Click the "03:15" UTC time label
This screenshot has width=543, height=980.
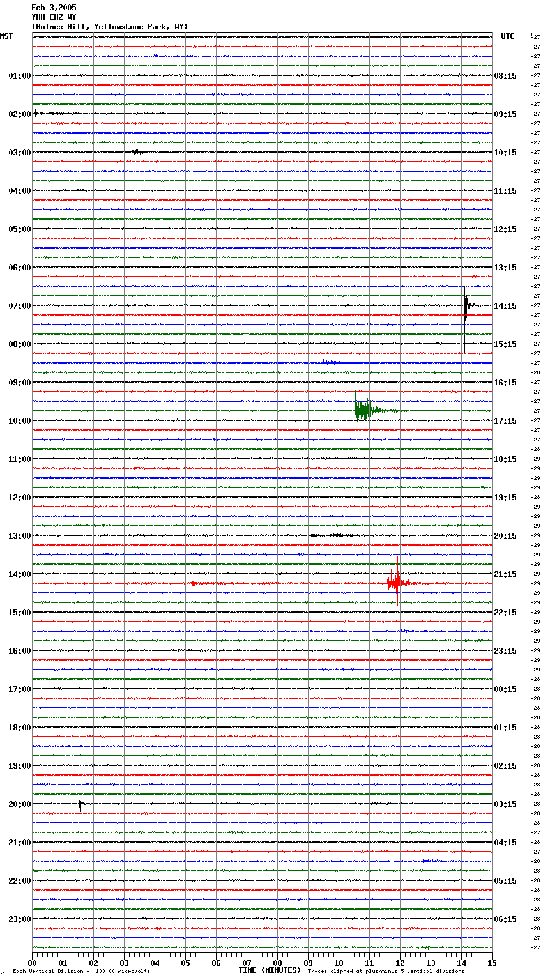coord(505,804)
